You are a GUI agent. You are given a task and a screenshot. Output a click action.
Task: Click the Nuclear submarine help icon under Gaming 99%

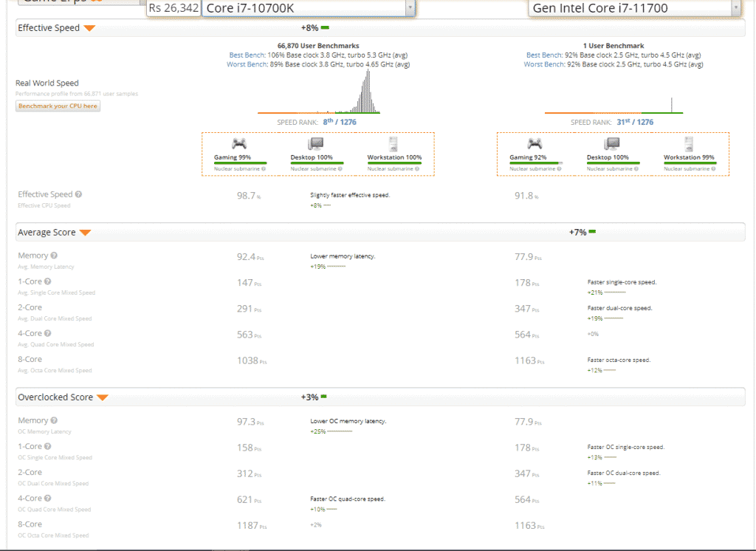pyautogui.click(x=264, y=169)
